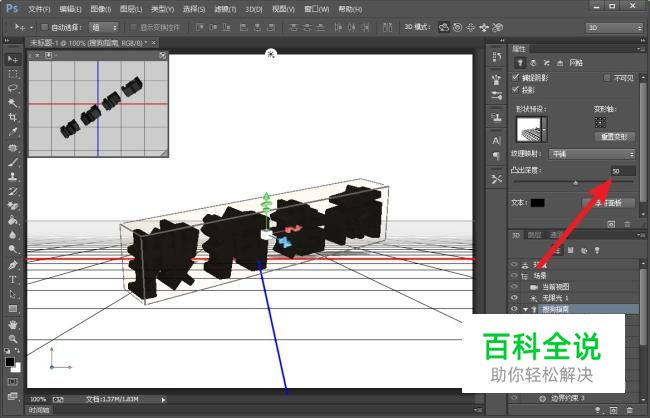Click the text color black swatch

coord(538,203)
